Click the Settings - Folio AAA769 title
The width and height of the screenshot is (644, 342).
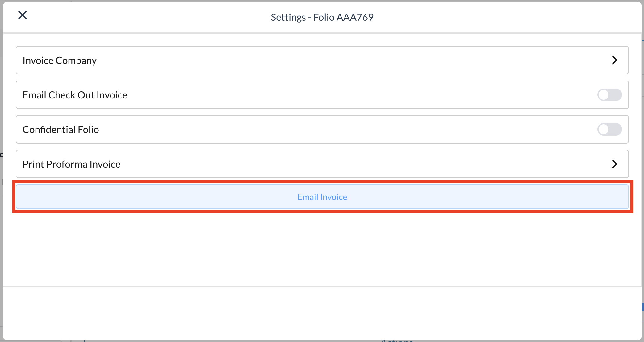pyautogui.click(x=322, y=17)
